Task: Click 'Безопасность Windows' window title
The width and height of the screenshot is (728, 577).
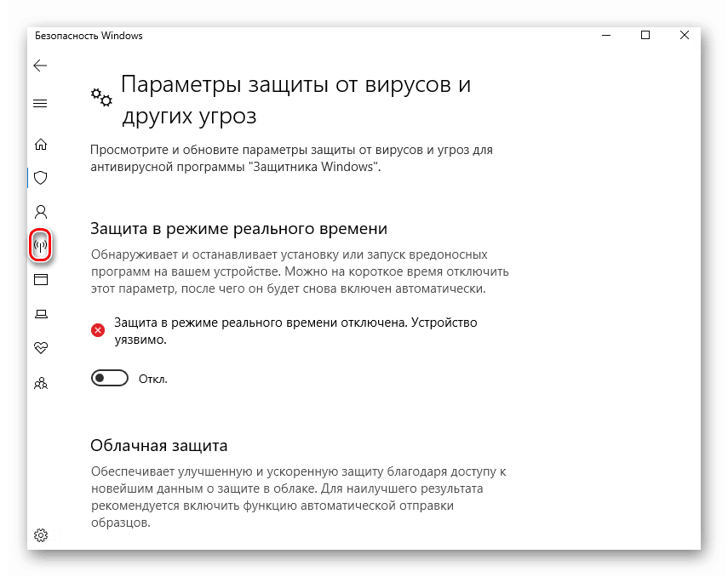Action: click(x=89, y=36)
